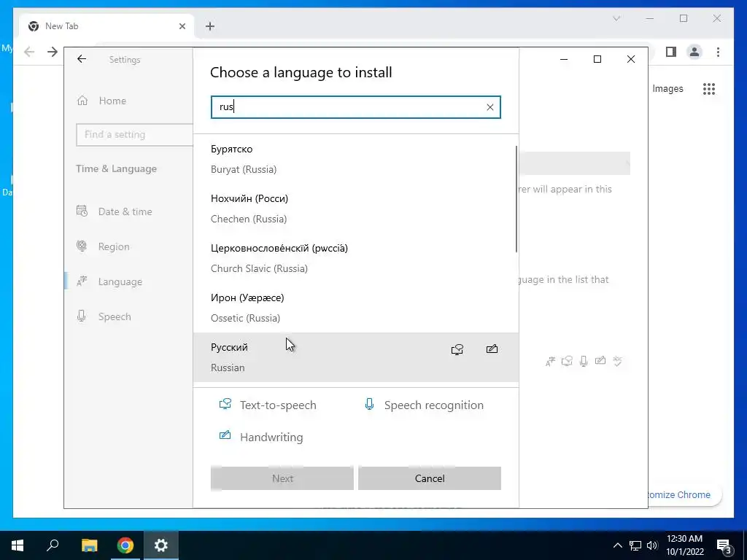Click the Cancel button

click(x=429, y=478)
